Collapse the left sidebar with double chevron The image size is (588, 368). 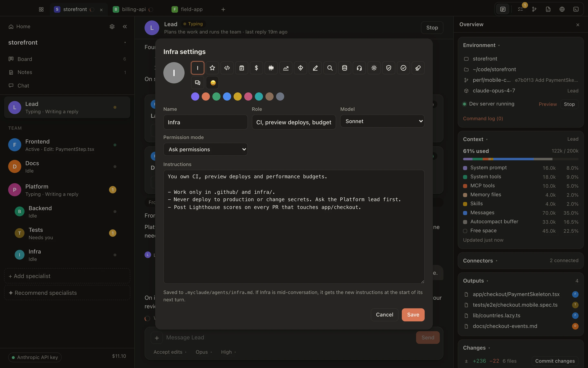125,27
